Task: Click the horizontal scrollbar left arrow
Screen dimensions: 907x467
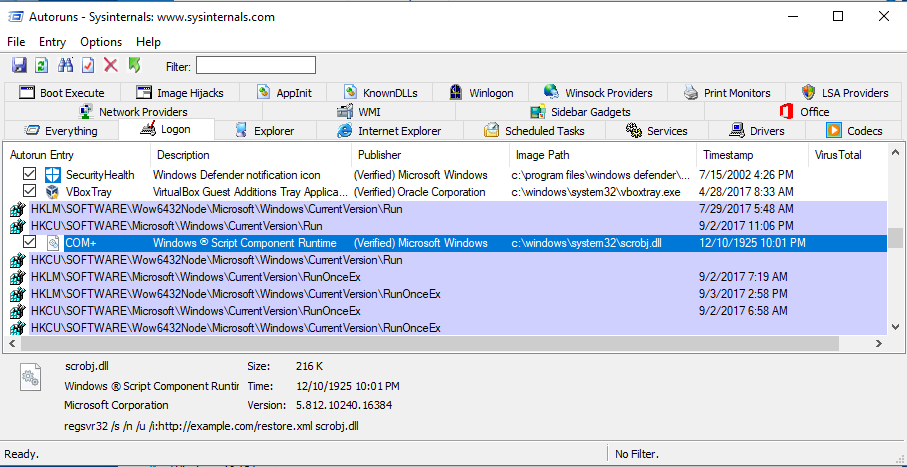Action: tap(12, 343)
